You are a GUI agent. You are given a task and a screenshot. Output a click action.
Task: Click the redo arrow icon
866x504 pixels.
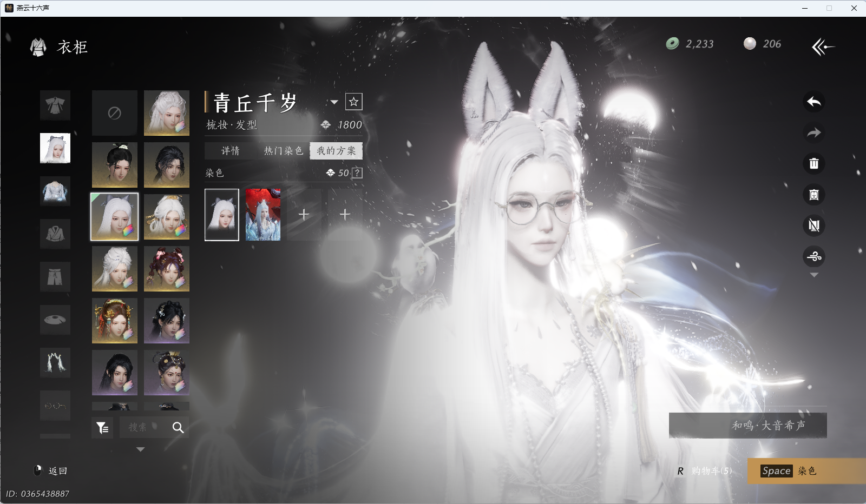coord(813,132)
